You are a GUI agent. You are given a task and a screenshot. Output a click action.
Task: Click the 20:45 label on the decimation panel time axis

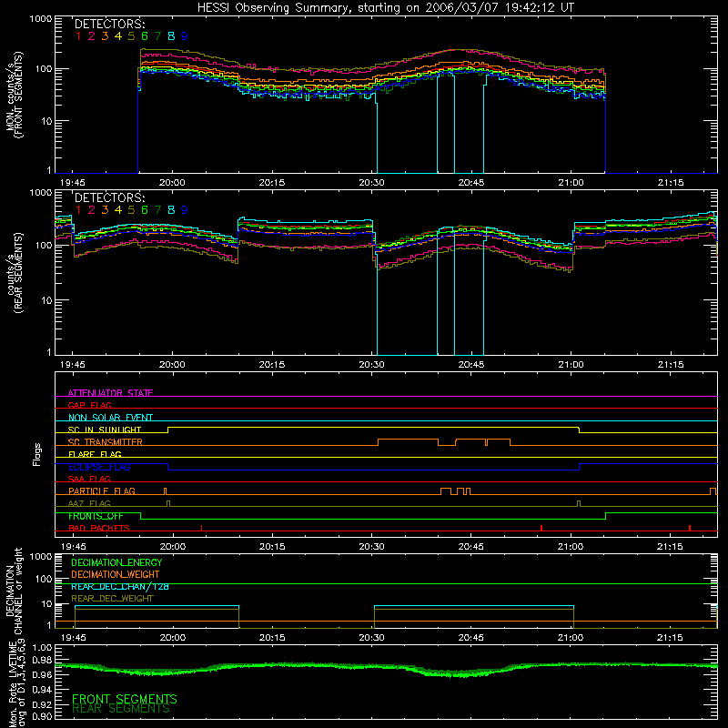tap(471, 638)
